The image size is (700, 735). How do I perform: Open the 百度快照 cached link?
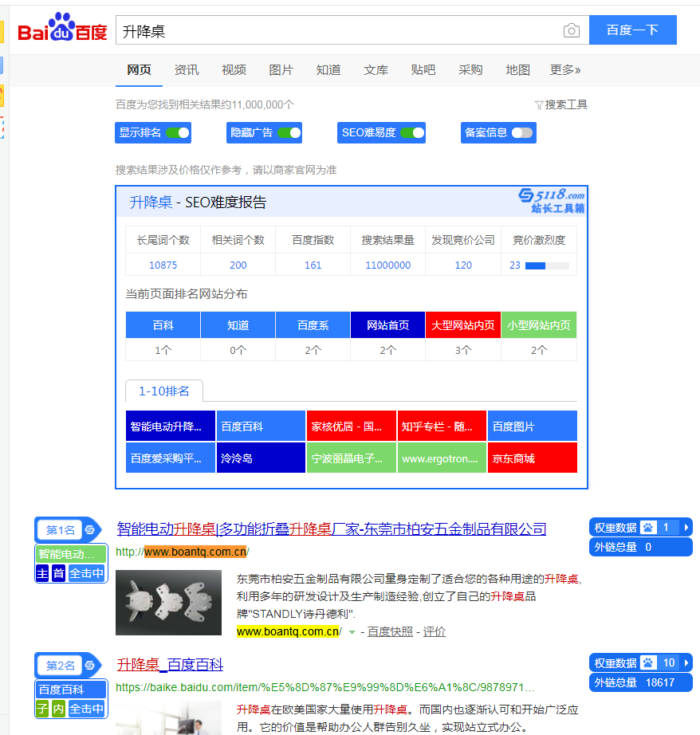[x=390, y=632]
